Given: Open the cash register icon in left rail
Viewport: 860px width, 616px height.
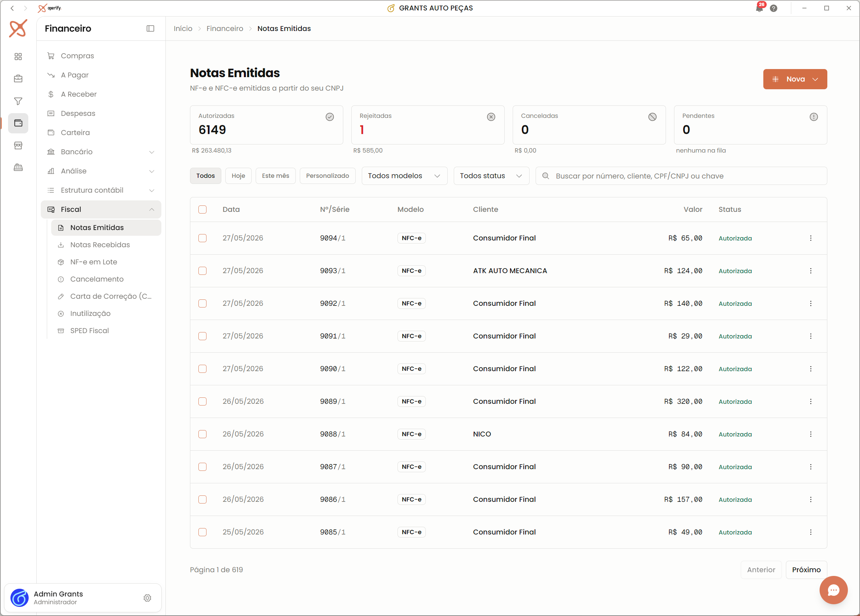Looking at the screenshot, I should pos(18,167).
